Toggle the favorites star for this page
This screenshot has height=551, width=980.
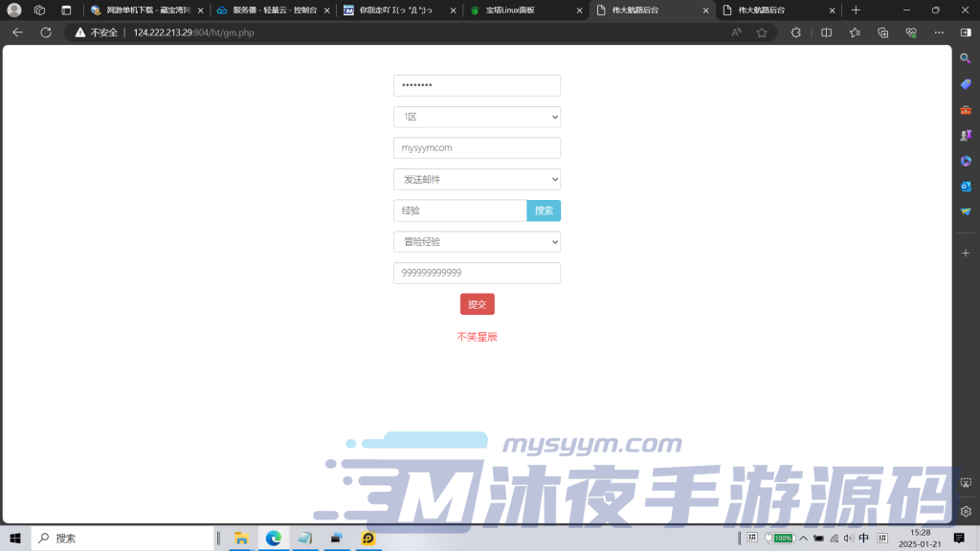click(761, 32)
